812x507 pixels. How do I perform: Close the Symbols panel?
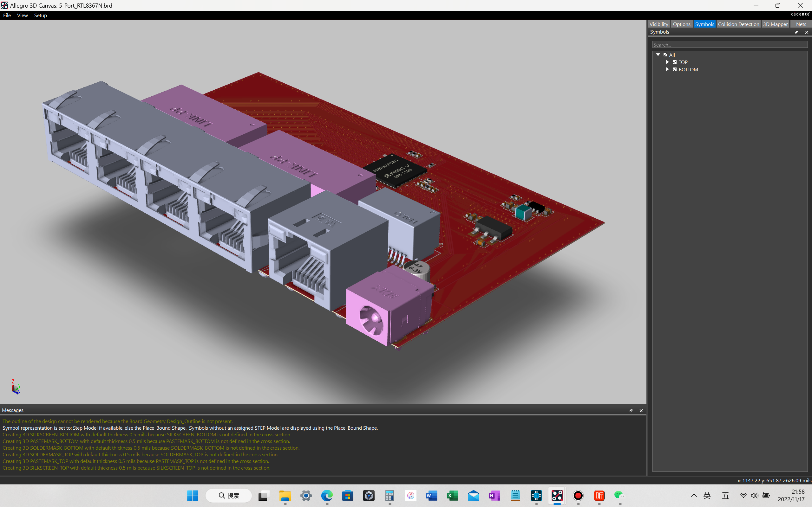(807, 32)
